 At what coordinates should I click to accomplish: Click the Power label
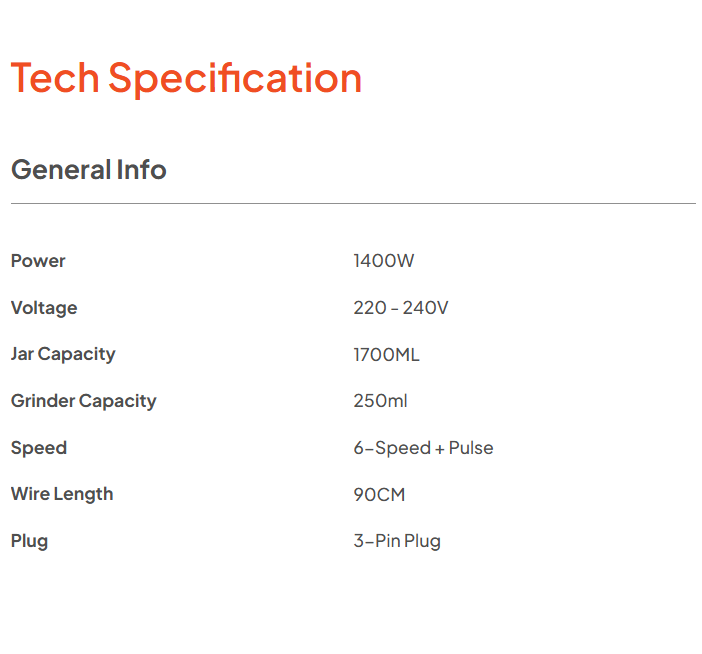[x=38, y=261]
